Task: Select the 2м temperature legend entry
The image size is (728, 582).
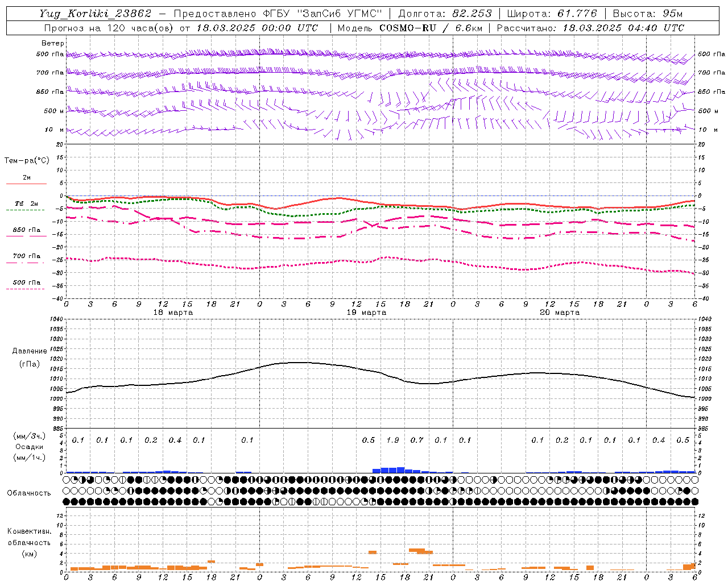Action: 27,178
